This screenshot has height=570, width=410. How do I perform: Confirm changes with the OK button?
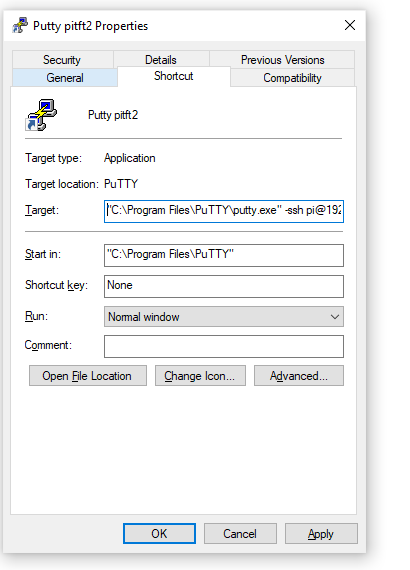159,534
